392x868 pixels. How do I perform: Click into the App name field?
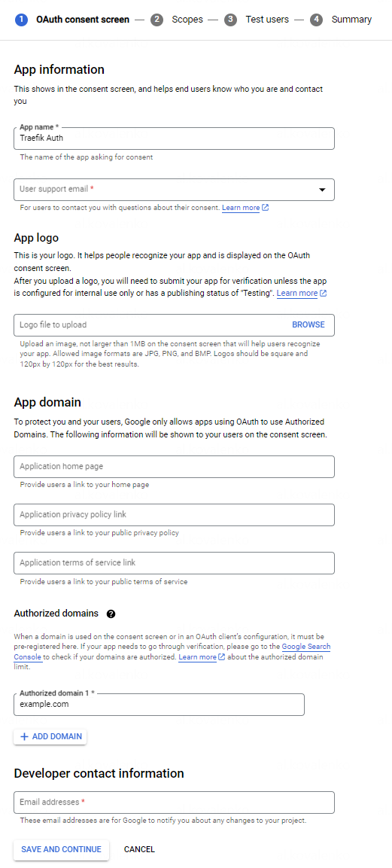pos(174,139)
